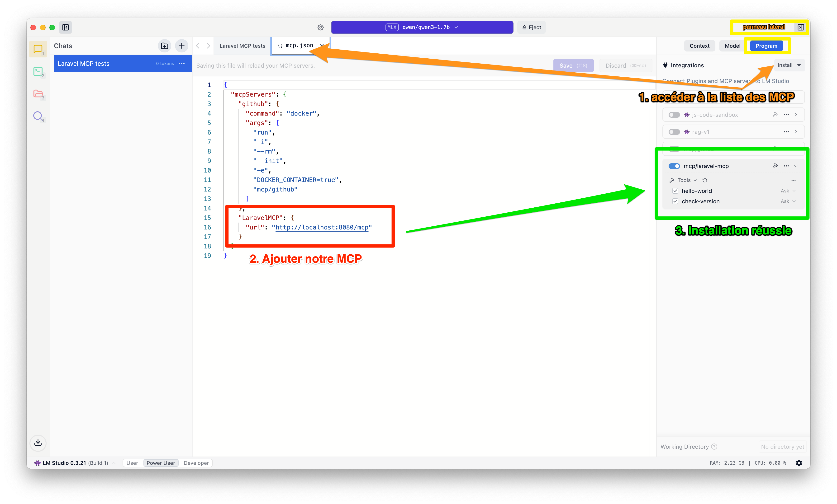Open the http://localhost:8080/mcp link

coord(322,227)
